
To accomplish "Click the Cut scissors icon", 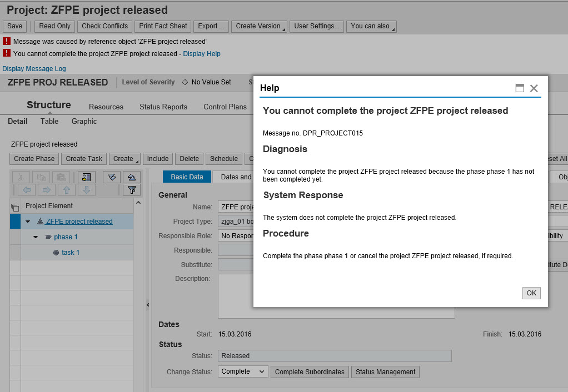I will click(x=21, y=177).
